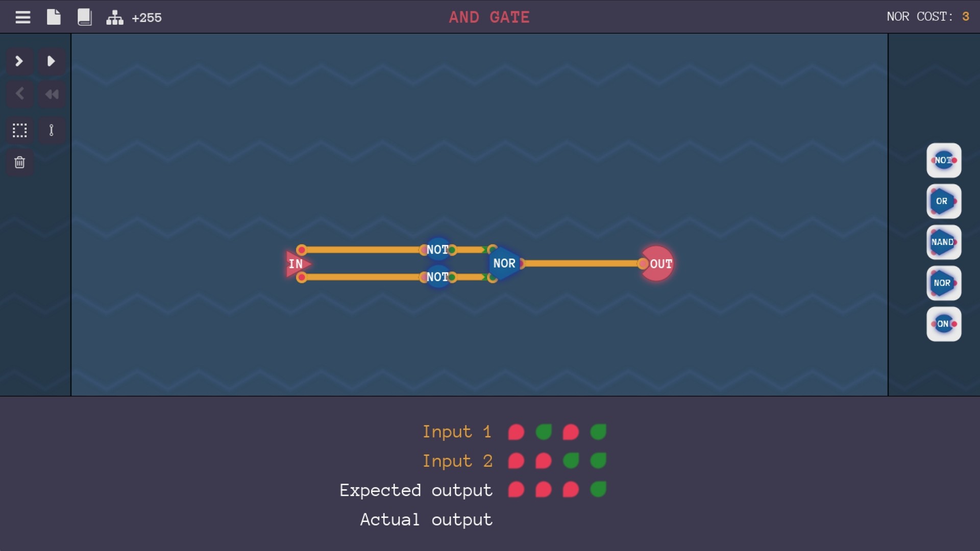Viewport: 980px width, 551px height.
Task: Select the NOR gate on the canvas
Action: pos(504,263)
